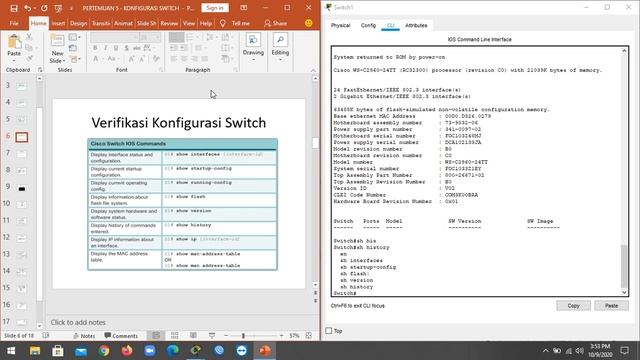640x360 pixels.
Task: Expand the Paste dropdown arrow
Action: tap(14, 60)
